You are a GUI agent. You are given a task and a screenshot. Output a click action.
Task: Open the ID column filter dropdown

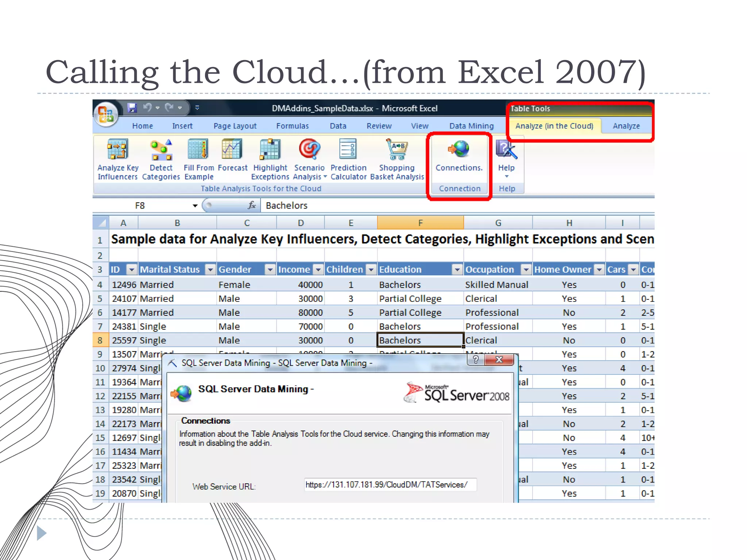[x=132, y=269]
